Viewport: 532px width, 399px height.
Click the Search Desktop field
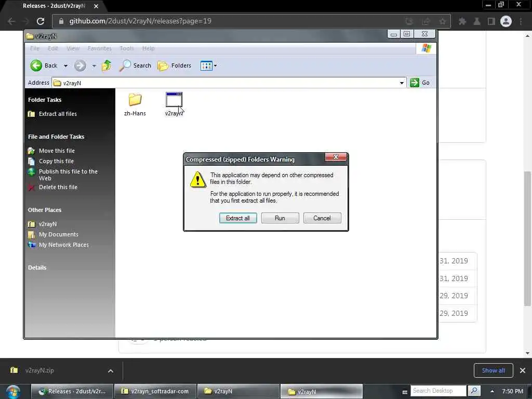(x=438, y=391)
